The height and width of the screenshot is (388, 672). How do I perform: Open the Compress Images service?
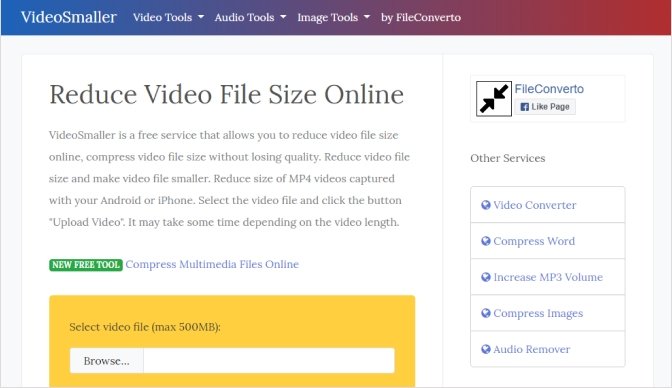[547, 313]
